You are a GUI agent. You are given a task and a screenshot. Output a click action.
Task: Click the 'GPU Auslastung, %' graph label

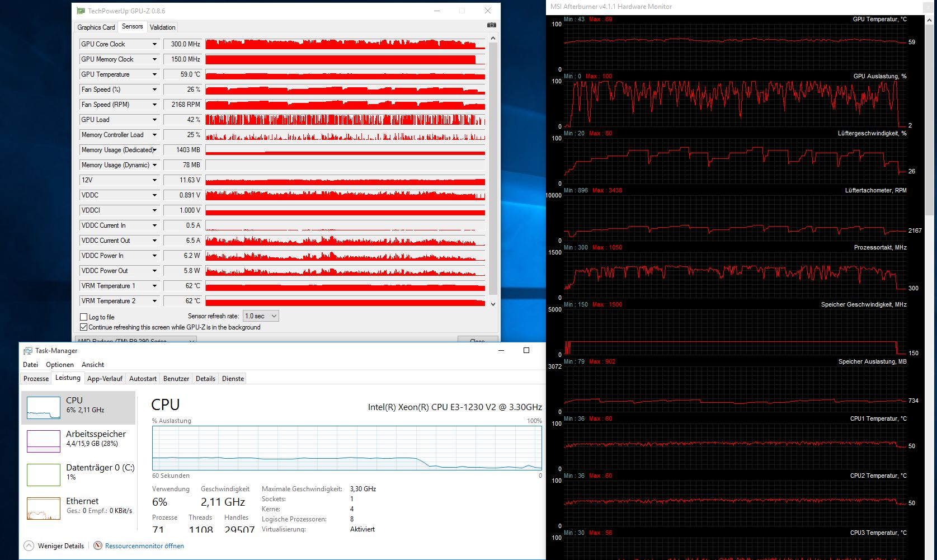coord(880,77)
